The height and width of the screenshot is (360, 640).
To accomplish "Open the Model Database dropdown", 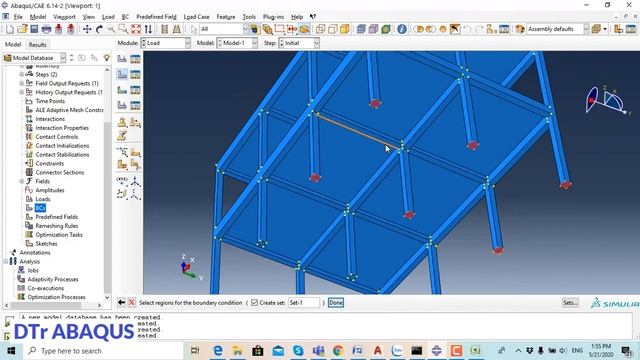I will tap(34, 58).
